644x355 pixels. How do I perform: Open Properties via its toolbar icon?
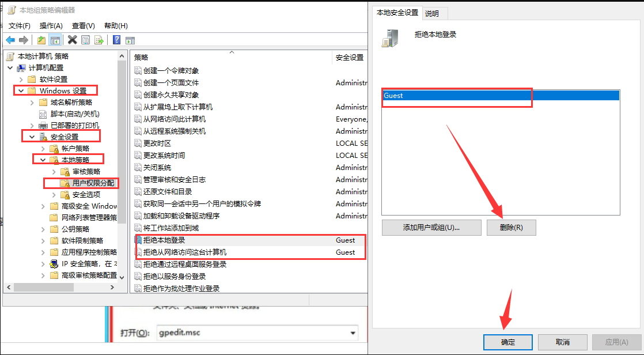(86, 39)
